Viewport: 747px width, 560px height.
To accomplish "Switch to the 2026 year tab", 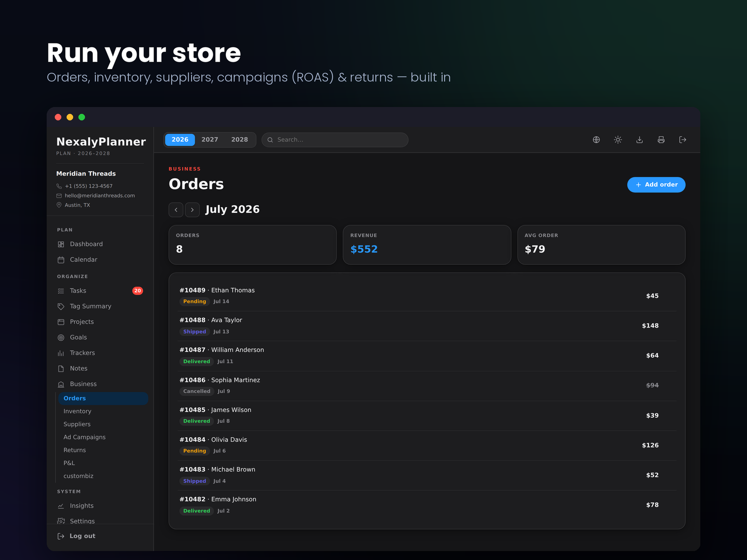I will pos(180,140).
